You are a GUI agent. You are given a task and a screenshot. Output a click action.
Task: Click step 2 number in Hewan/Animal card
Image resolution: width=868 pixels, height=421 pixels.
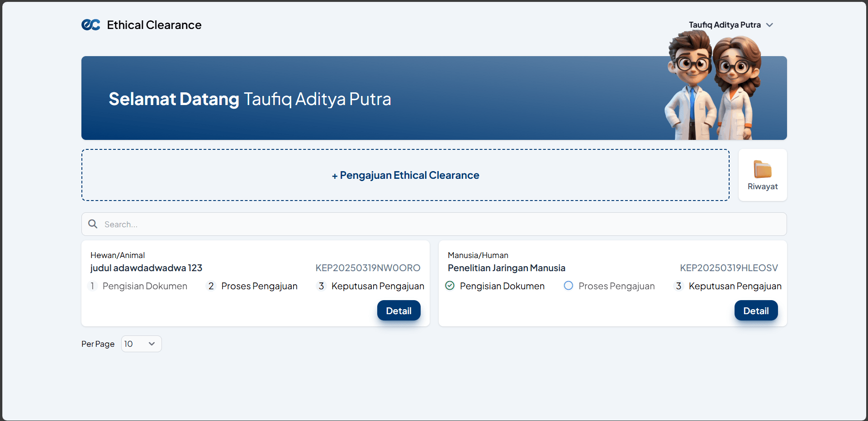click(211, 286)
